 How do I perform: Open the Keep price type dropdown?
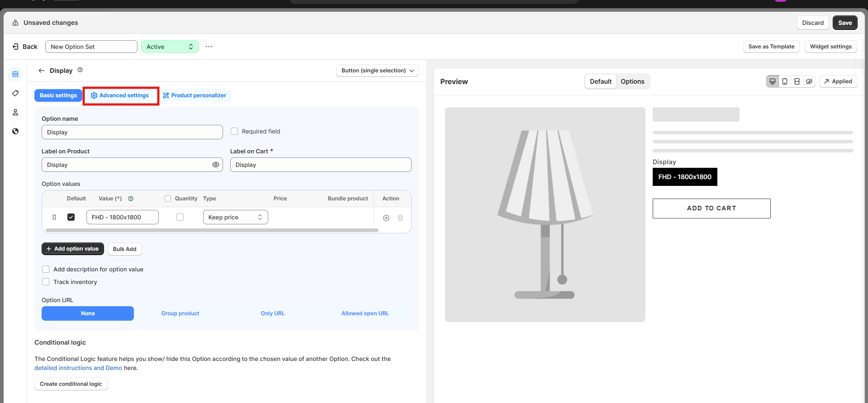[x=235, y=217]
